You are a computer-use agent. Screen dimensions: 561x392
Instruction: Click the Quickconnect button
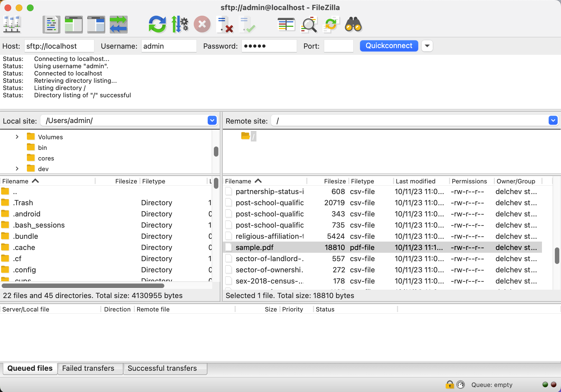(x=389, y=46)
